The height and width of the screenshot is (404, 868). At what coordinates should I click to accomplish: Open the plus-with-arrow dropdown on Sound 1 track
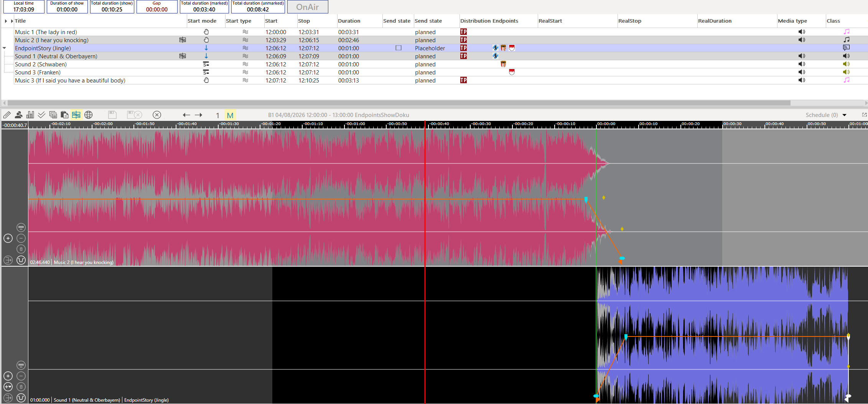(8, 387)
